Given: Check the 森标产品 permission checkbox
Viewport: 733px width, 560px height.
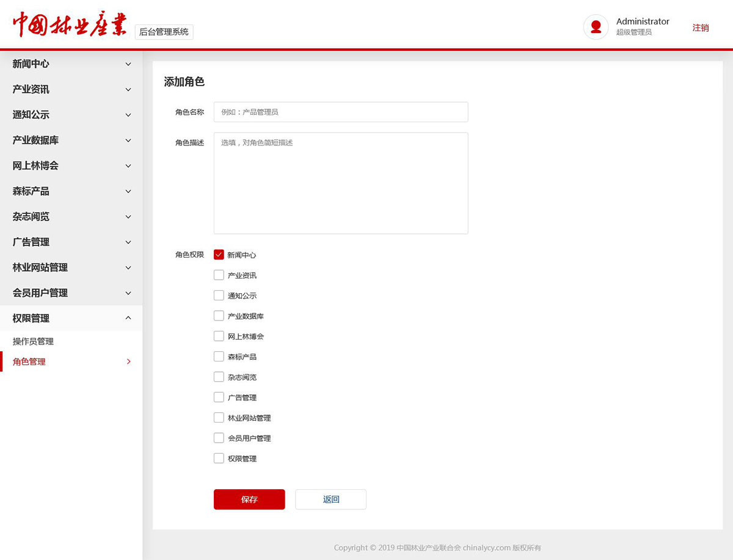Looking at the screenshot, I should [219, 357].
